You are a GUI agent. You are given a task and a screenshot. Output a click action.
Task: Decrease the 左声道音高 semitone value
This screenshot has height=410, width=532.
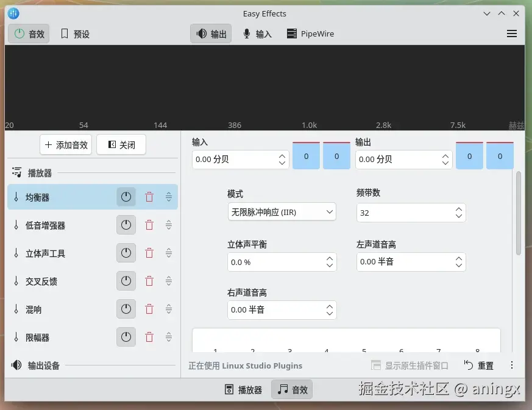tap(459, 265)
